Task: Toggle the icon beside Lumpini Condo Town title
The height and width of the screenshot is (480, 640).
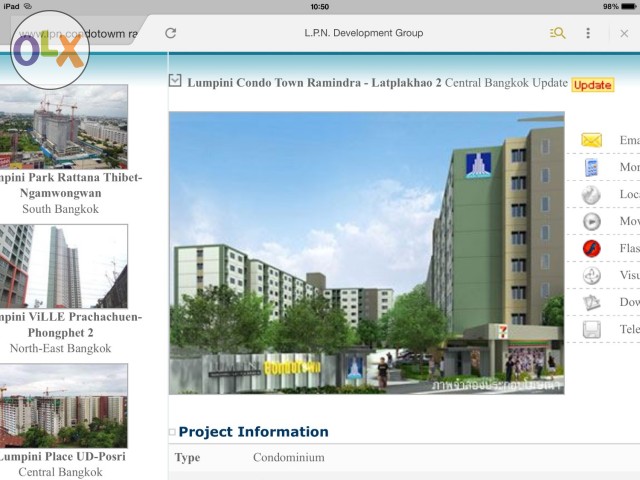Action: [x=175, y=81]
